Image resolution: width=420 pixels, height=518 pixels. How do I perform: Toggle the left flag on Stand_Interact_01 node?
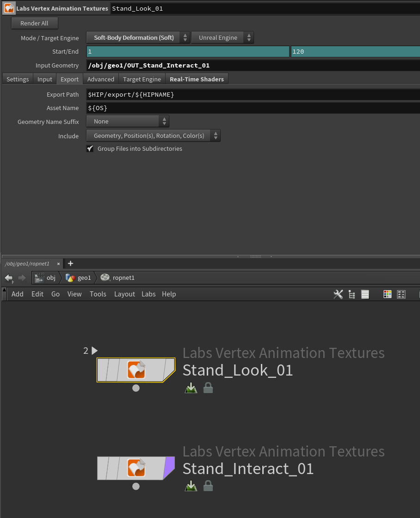point(103,468)
